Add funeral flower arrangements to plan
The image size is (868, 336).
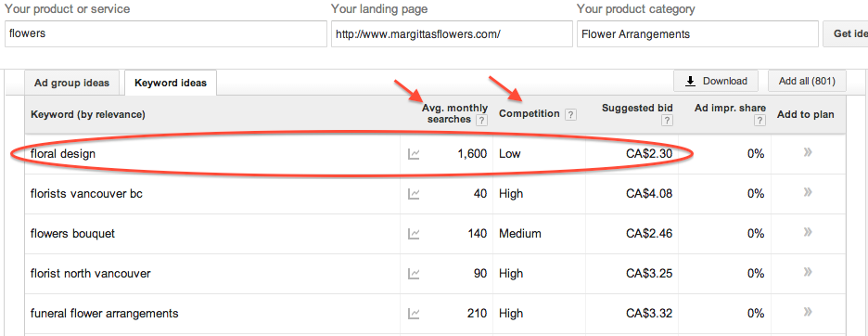pyautogui.click(x=808, y=312)
